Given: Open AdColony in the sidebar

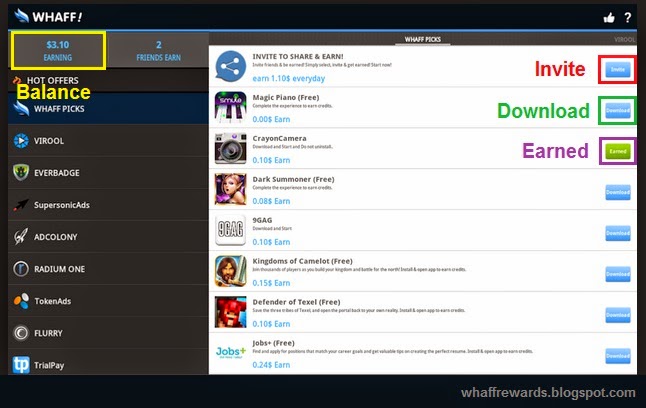Looking at the screenshot, I should [x=108, y=237].
